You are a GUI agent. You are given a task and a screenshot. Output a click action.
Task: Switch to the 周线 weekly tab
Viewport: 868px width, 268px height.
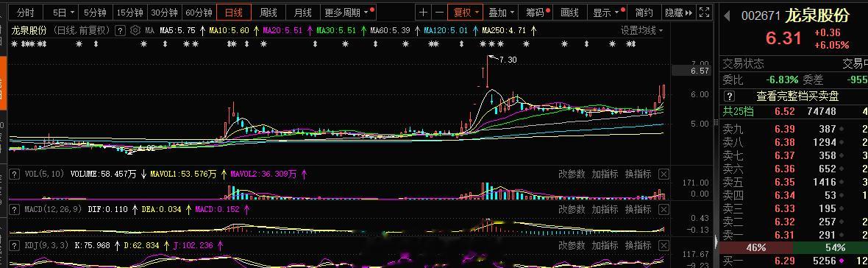click(268, 13)
